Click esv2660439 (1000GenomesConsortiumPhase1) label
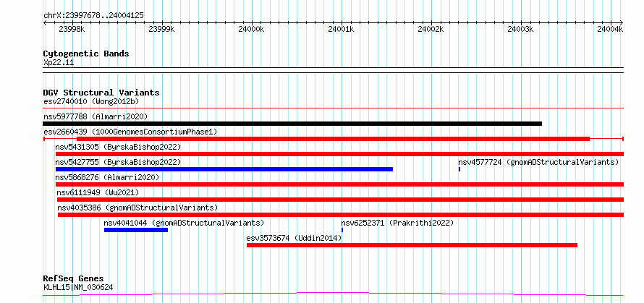This screenshot has width=644, height=303. pyautogui.click(x=130, y=132)
